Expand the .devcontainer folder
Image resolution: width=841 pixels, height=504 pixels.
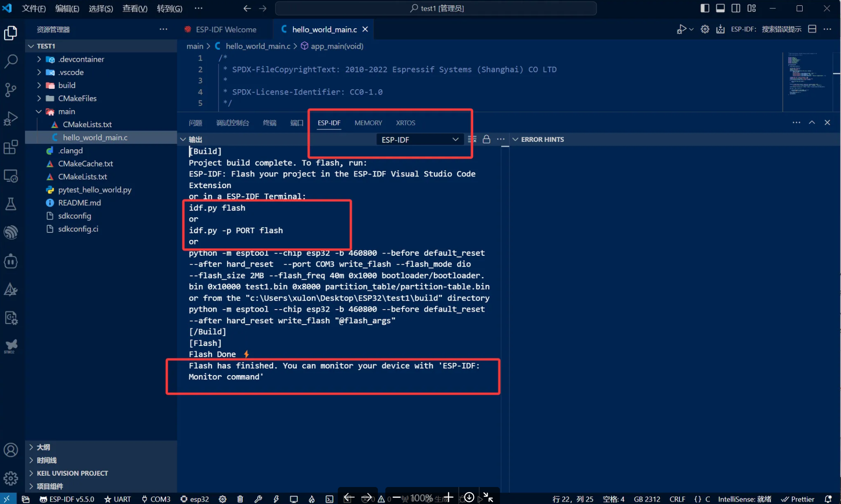(x=39, y=59)
